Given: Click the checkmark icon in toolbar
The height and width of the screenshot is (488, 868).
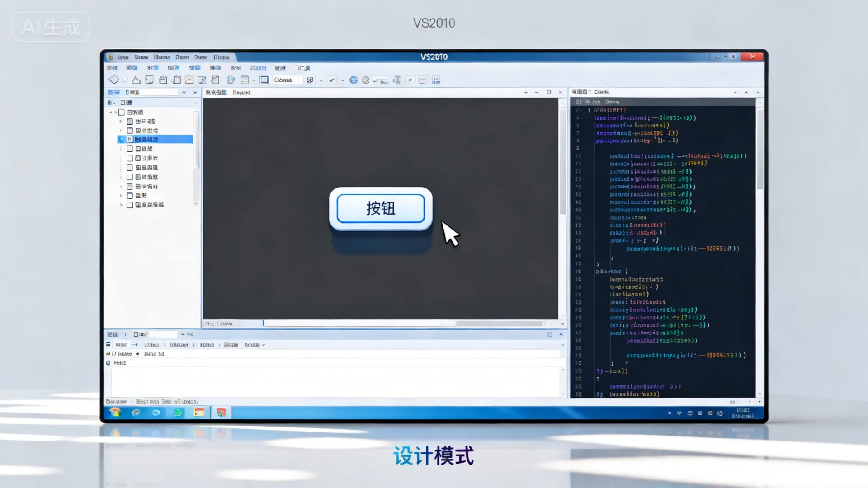Looking at the screenshot, I should click(332, 80).
